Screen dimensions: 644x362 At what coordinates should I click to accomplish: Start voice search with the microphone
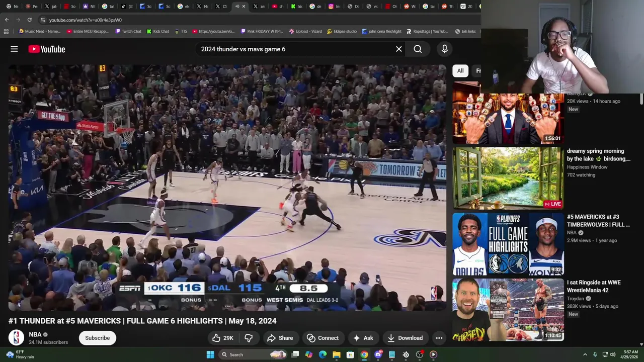[x=444, y=49]
